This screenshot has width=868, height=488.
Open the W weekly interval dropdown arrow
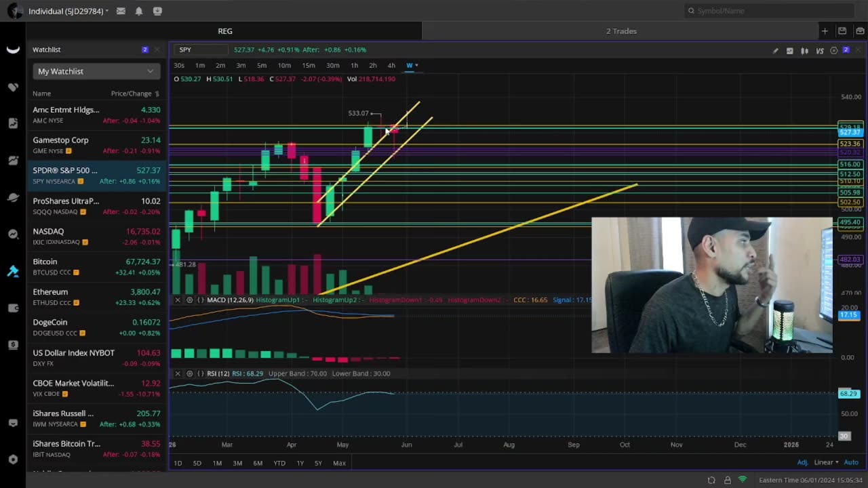[416, 66]
